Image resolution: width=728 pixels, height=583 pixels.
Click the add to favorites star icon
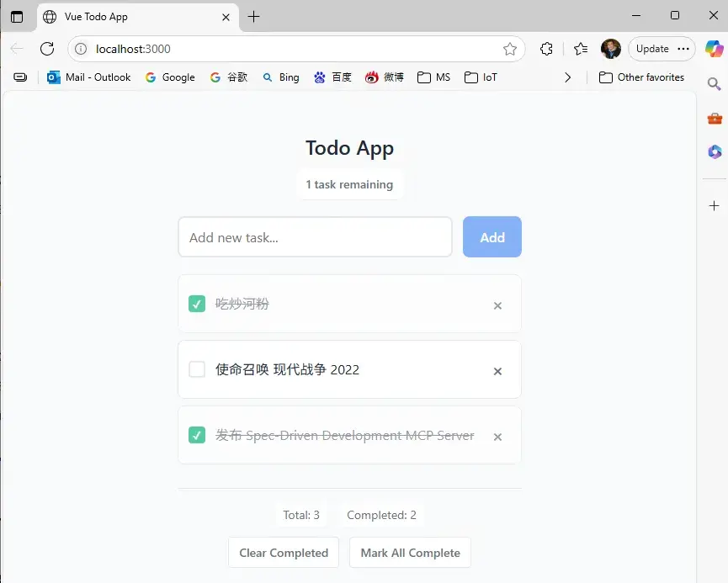[x=509, y=49]
